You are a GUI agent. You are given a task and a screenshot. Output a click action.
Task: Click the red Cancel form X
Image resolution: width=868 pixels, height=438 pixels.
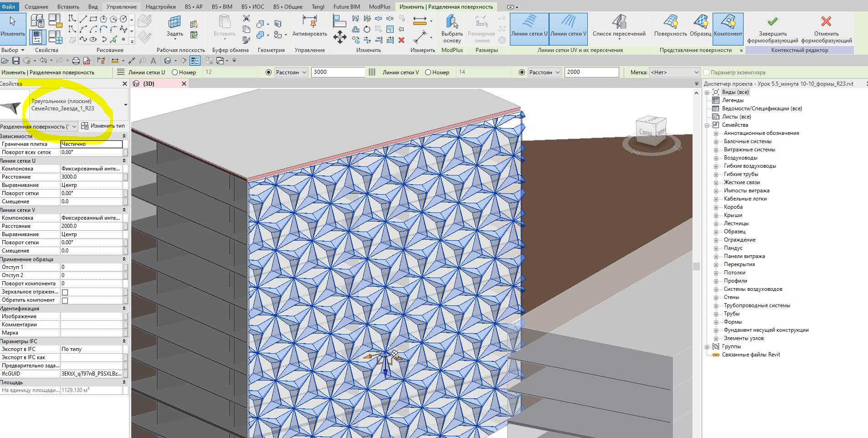[826, 22]
